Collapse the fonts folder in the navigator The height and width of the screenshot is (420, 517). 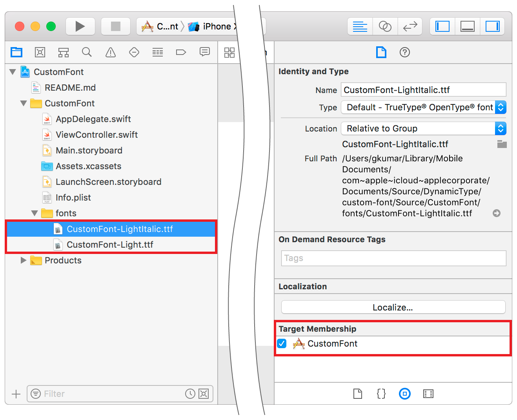click(x=34, y=213)
